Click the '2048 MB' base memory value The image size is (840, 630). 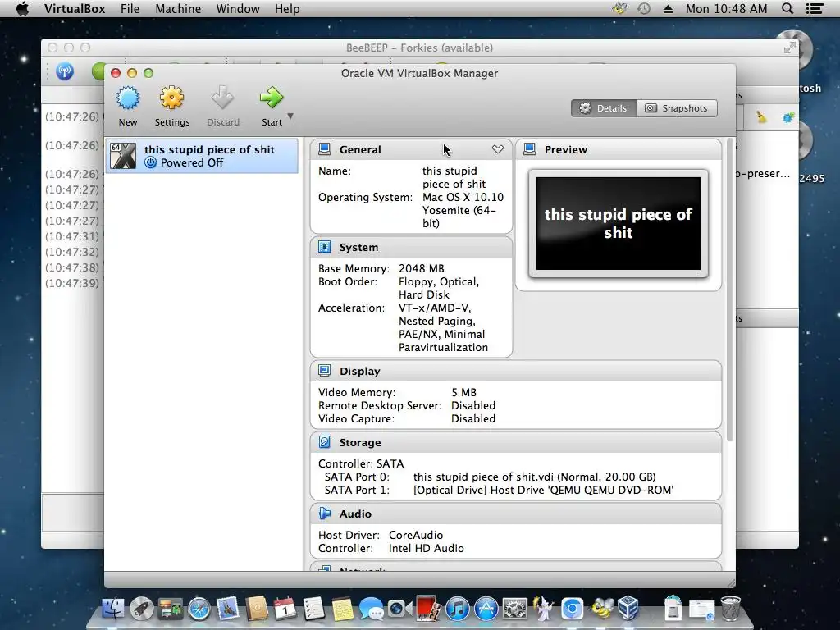(x=421, y=268)
